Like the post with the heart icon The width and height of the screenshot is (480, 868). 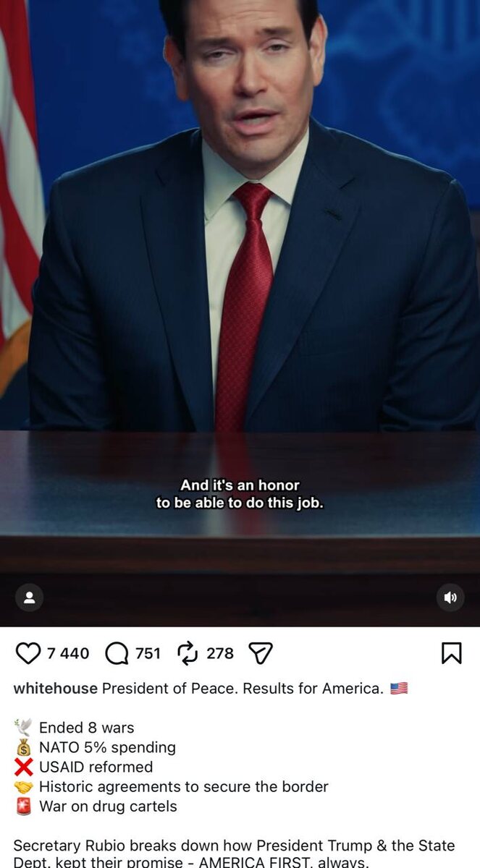(28, 654)
